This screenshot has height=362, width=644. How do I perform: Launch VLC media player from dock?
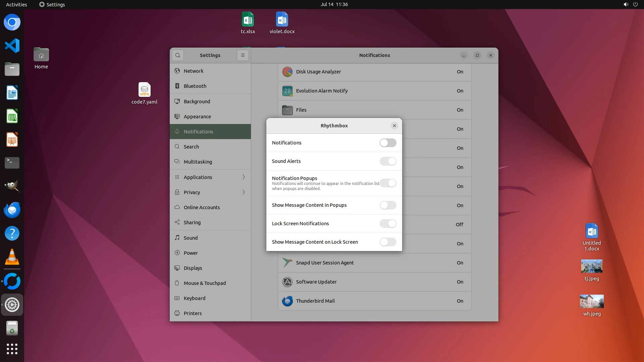12,257
